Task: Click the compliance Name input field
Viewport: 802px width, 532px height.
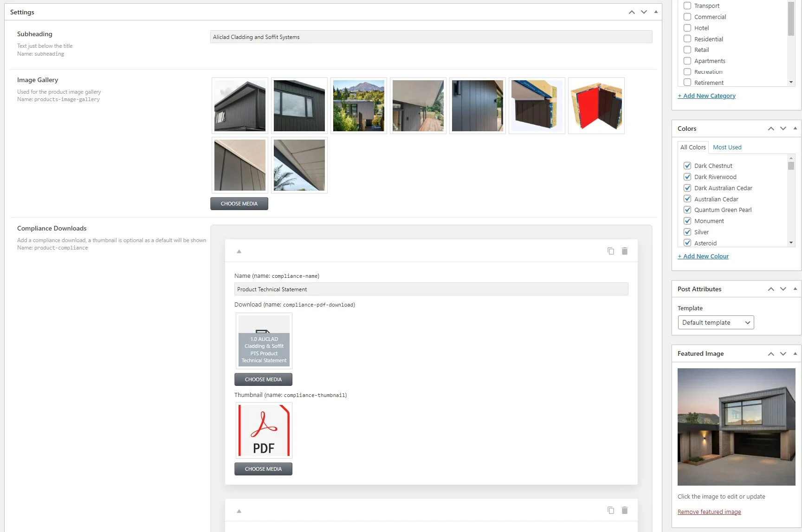Action: click(x=431, y=289)
